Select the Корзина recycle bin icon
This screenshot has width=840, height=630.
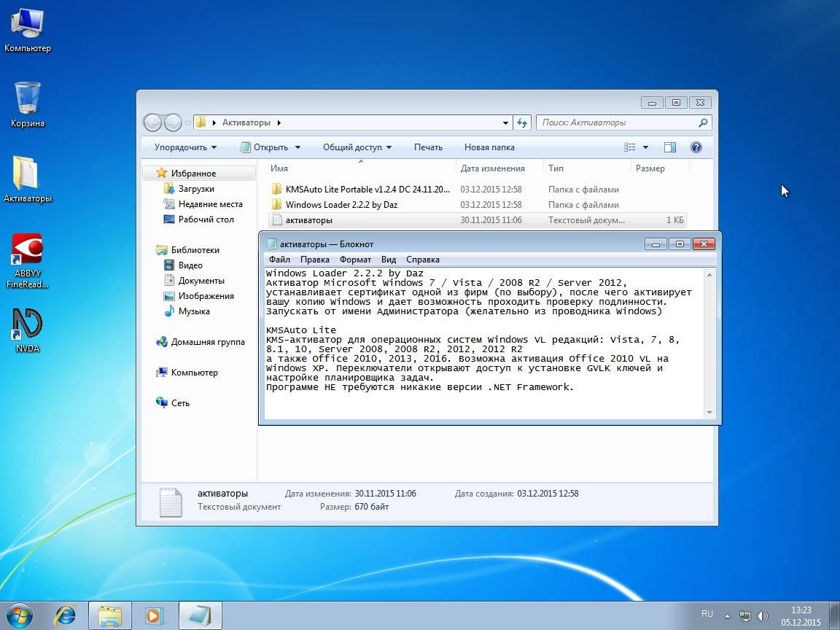tap(27, 104)
